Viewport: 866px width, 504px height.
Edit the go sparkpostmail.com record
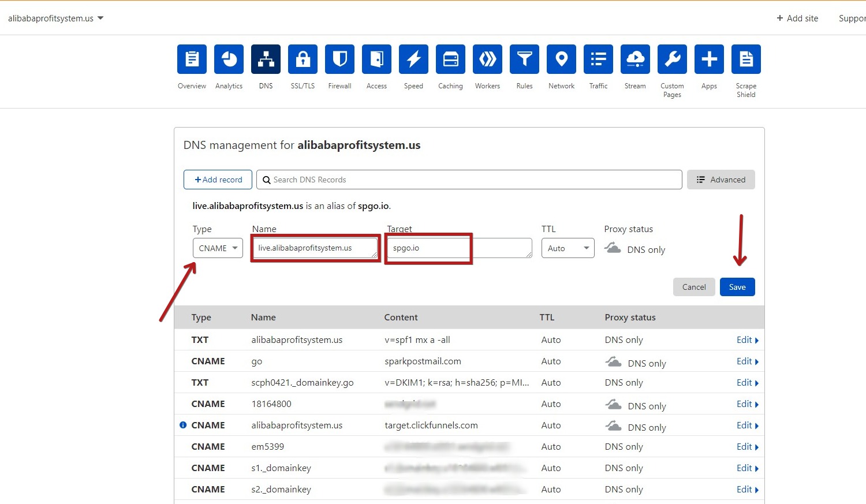click(747, 361)
